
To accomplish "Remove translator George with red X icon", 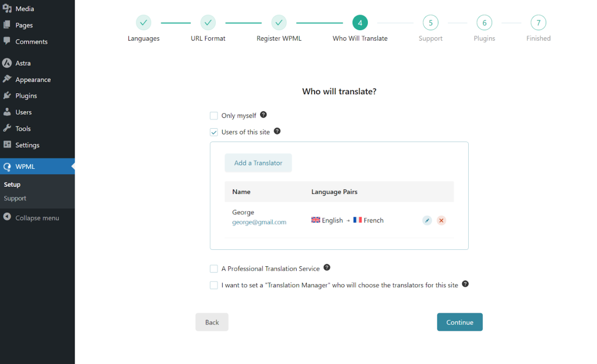I will (441, 221).
